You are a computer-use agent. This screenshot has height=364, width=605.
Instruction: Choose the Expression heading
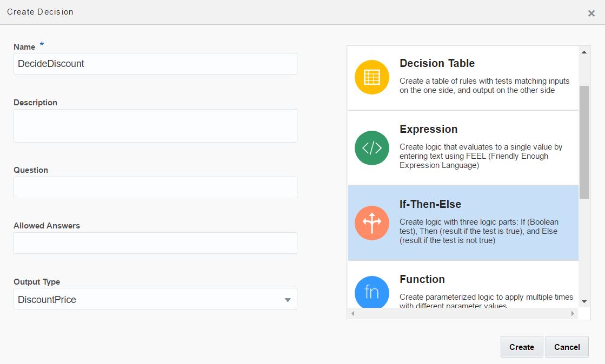click(x=428, y=129)
